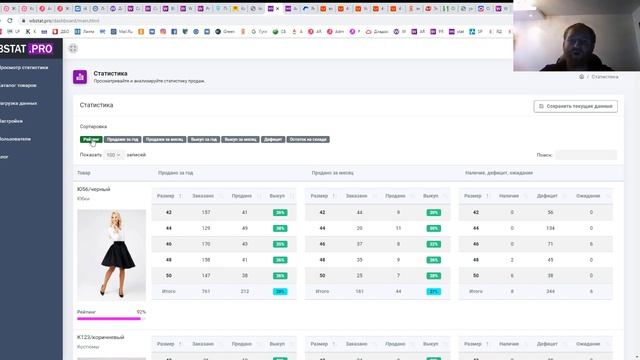Sort by Продажи за год
Screen dimensions: 640x360
pyautogui.click(x=122, y=140)
